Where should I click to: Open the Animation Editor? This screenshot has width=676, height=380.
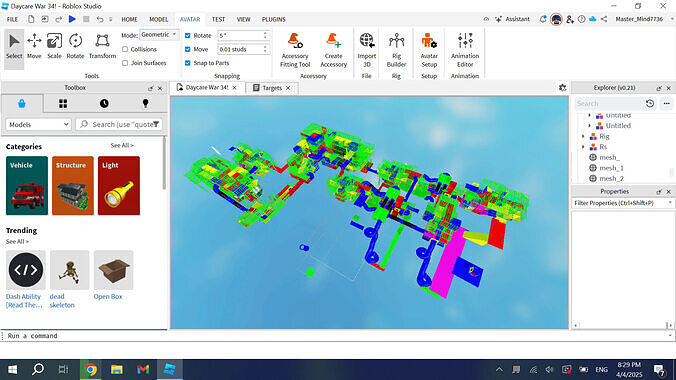pos(465,50)
